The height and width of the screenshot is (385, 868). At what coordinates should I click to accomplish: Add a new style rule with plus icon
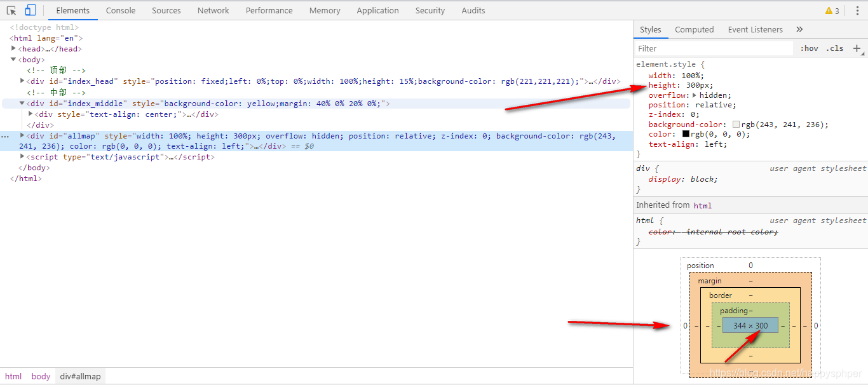coord(857,48)
